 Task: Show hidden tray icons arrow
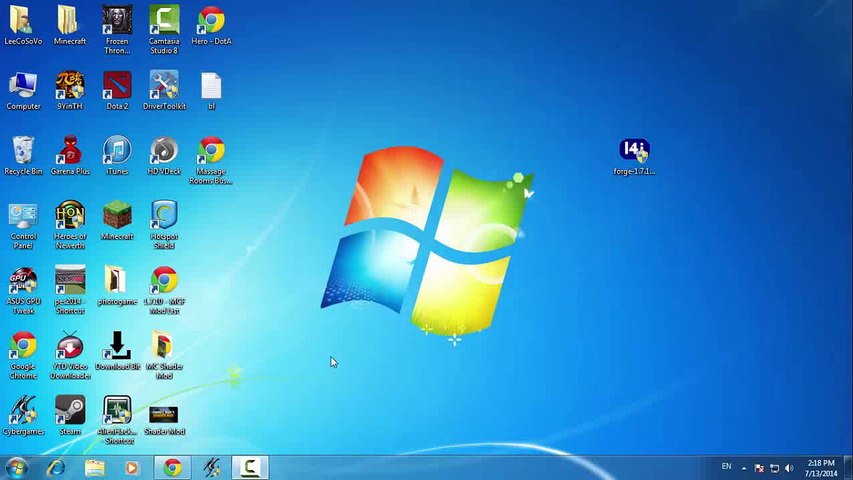click(744, 468)
